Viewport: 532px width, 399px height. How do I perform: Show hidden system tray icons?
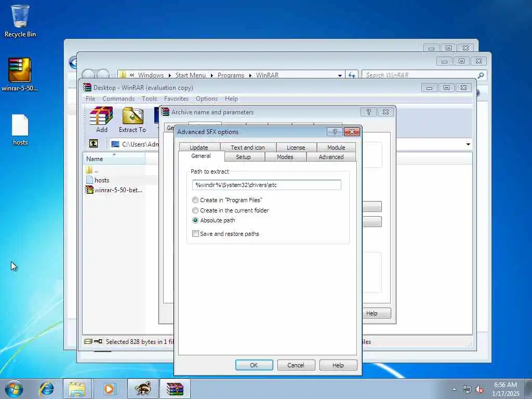(x=454, y=390)
